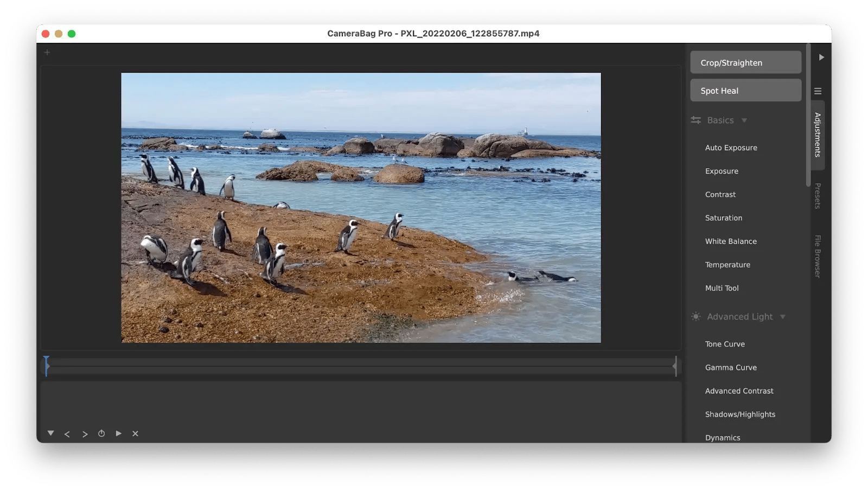Add Dynamics adjustment
The width and height of the screenshot is (868, 491).
pyautogui.click(x=723, y=437)
